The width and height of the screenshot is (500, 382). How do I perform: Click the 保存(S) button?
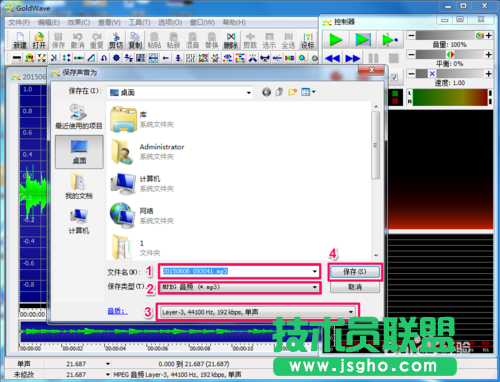pyautogui.click(x=355, y=272)
